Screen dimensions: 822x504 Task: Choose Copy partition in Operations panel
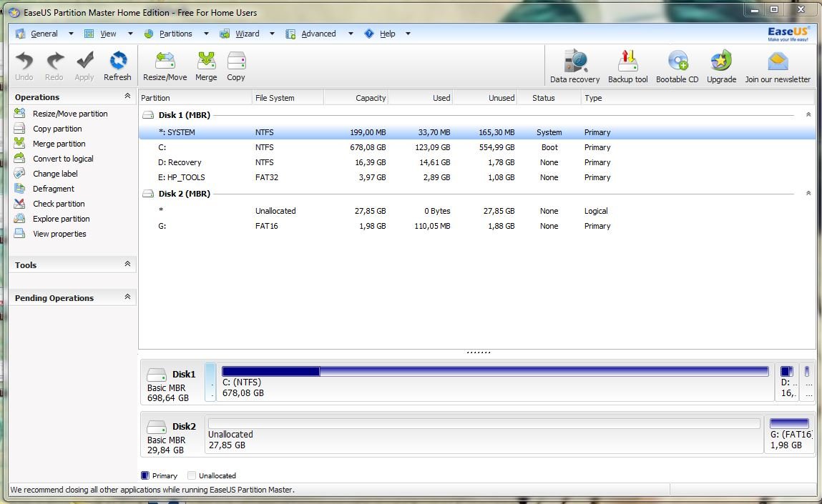point(57,129)
